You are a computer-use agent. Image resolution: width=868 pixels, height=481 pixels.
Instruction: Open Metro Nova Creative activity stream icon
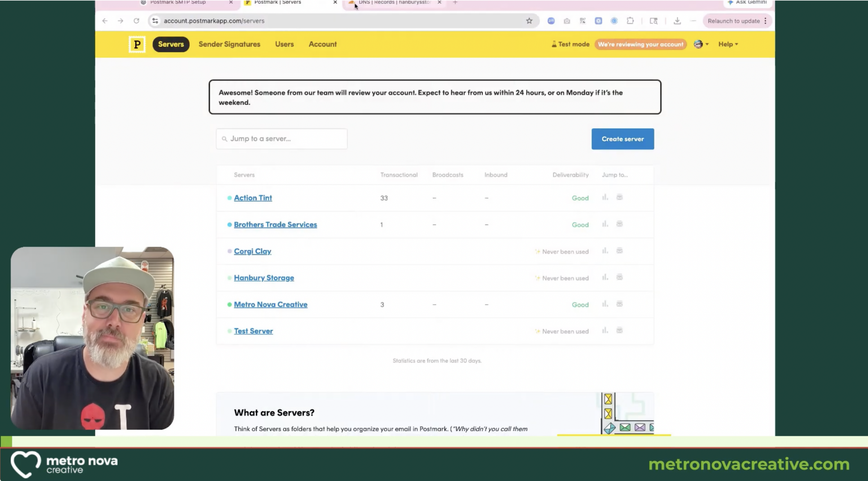pos(619,304)
